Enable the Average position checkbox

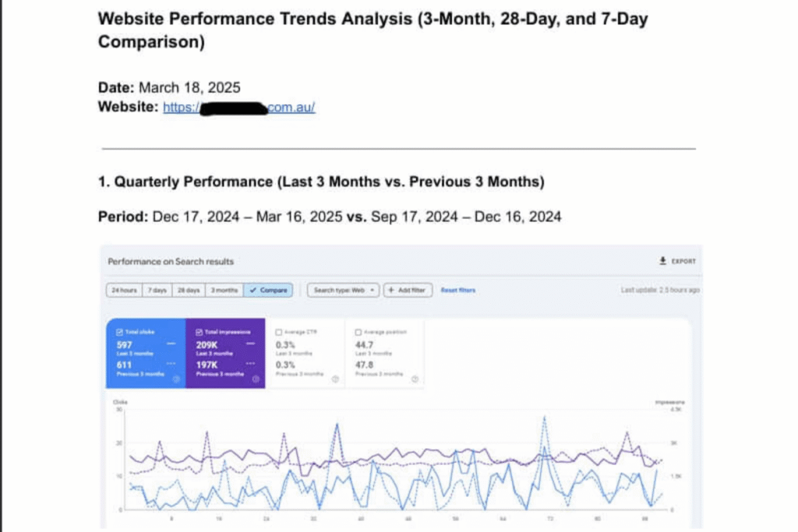[x=358, y=332]
